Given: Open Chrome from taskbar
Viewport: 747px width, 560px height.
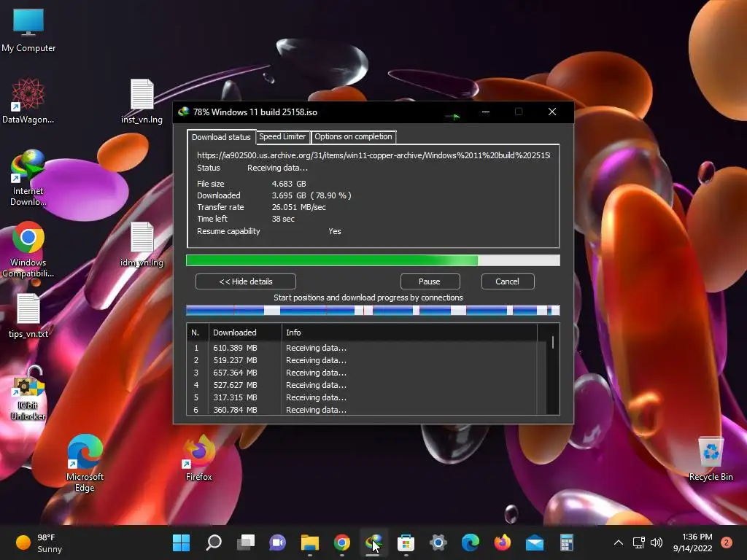Looking at the screenshot, I should (x=342, y=542).
